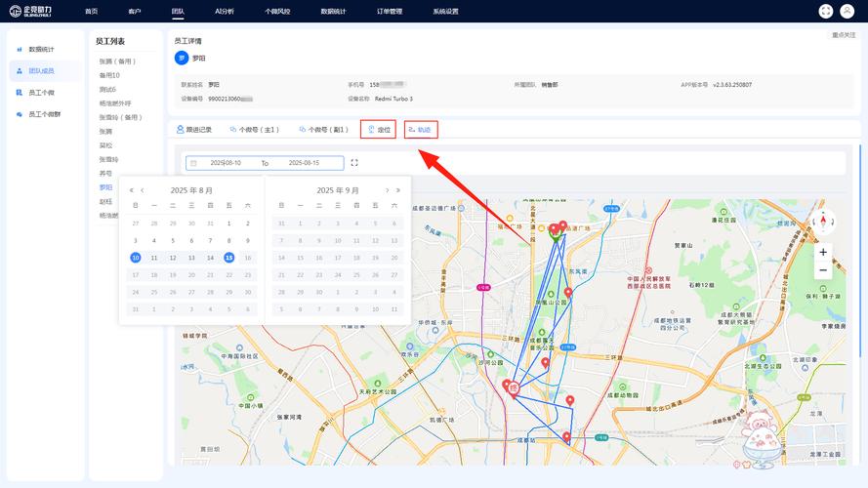Click the end date field 2025-08-15
The image size is (868, 488).
tap(304, 163)
